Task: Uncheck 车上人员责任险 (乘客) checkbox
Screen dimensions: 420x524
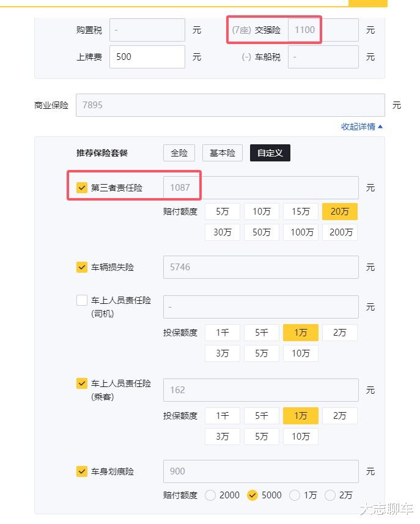Action: coord(82,383)
